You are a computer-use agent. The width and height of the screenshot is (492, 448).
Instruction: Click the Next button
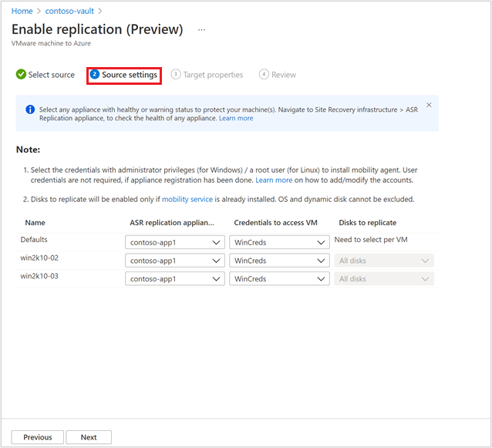(x=89, y=437)
